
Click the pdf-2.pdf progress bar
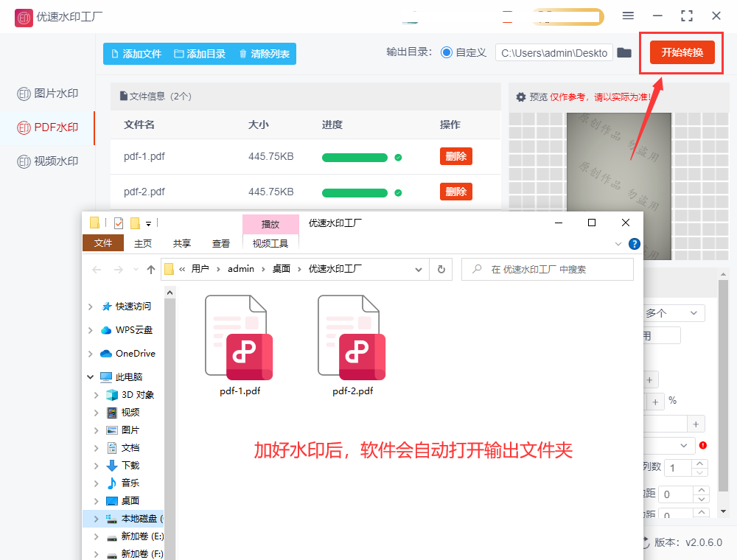point(354,193)
